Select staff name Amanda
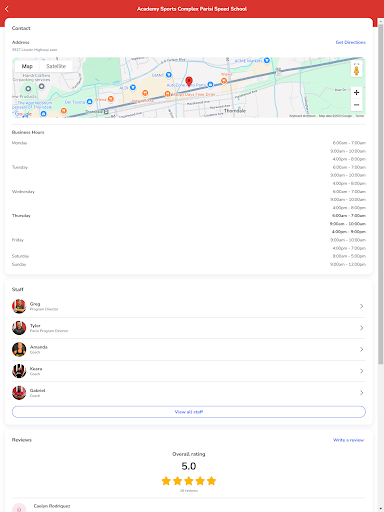The width and height of the screenshot is (384, 512). coord(39,347)
